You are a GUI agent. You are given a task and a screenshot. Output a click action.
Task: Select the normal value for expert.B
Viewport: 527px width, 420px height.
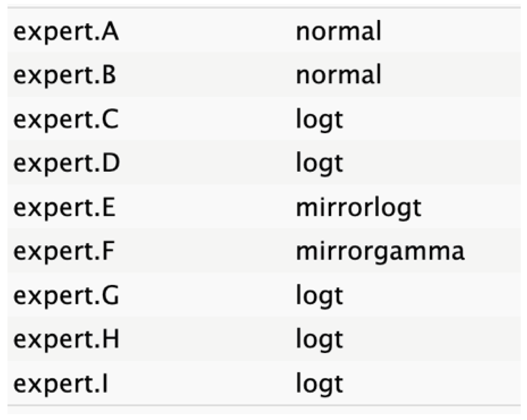click(x=339, y=75)
